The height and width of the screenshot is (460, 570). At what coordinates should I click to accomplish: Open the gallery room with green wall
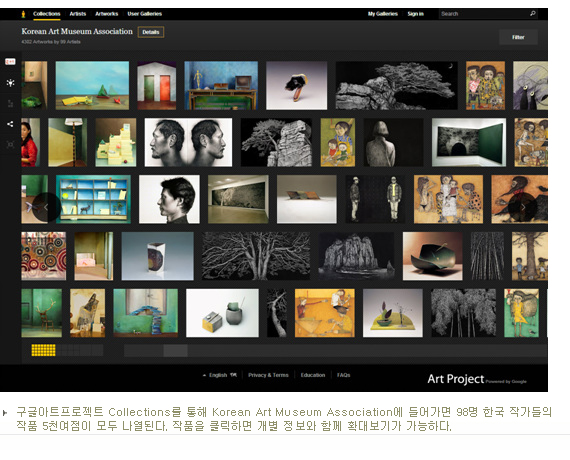[469, 142]
